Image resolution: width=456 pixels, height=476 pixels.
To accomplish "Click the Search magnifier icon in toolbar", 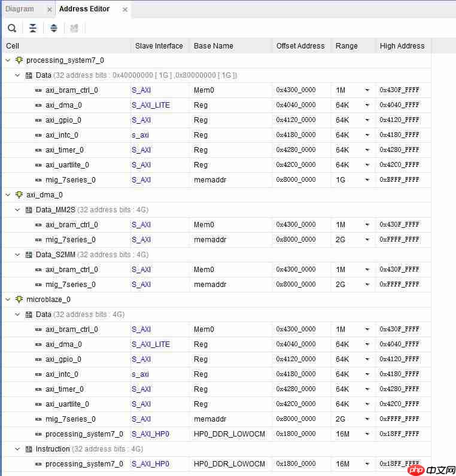I will pyautogui.click(x=12, y=28).
